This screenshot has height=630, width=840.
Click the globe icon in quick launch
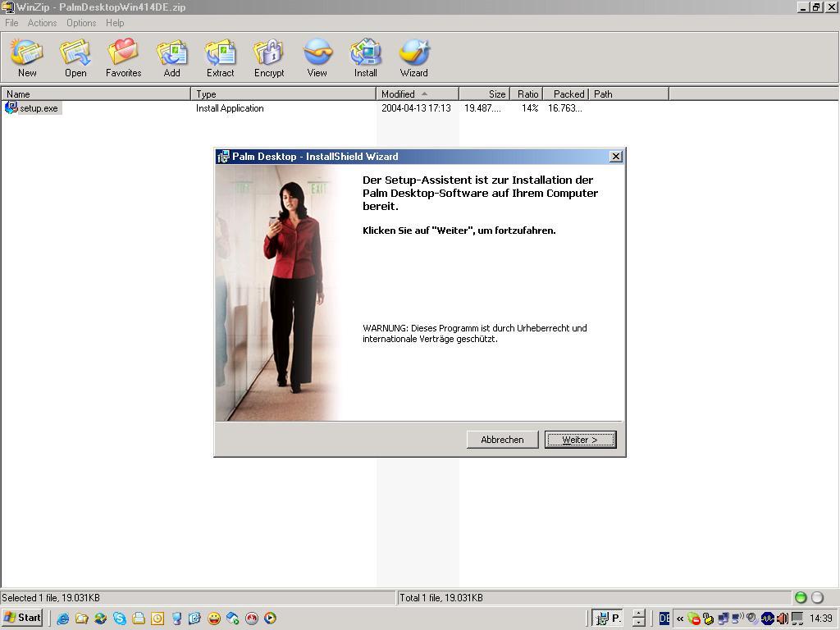[x=100, y=619]
